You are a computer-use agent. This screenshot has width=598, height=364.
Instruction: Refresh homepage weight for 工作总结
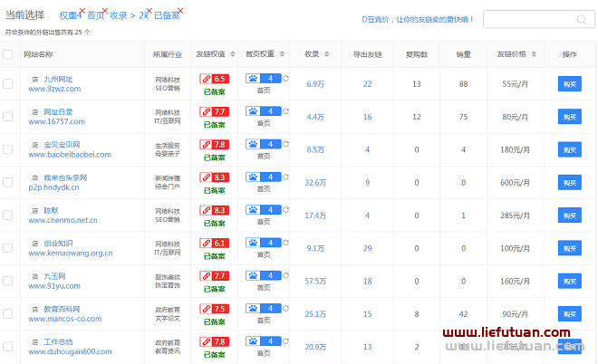[x=285, y=340]
